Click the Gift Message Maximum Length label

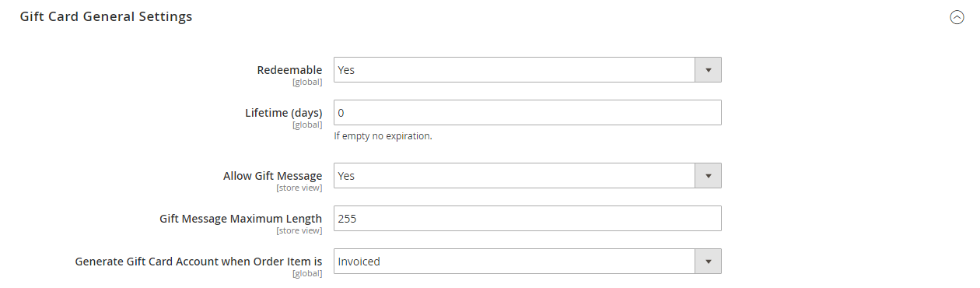coord(240,219)
